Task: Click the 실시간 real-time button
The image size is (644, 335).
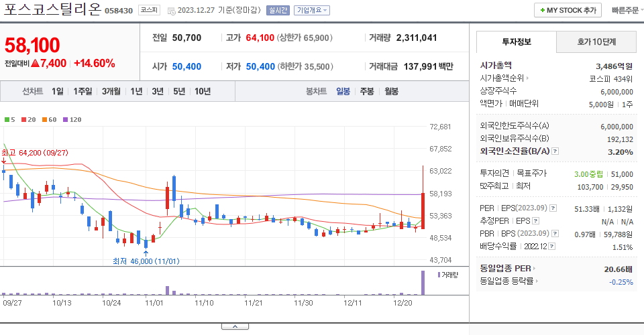Action: pos(278,10)
